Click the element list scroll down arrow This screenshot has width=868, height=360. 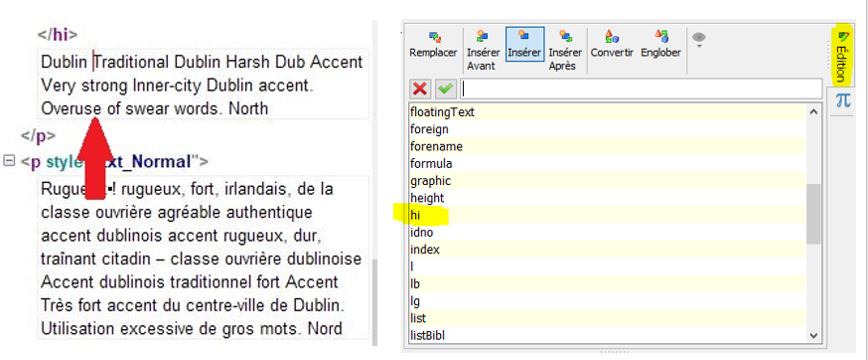point(813,334)
